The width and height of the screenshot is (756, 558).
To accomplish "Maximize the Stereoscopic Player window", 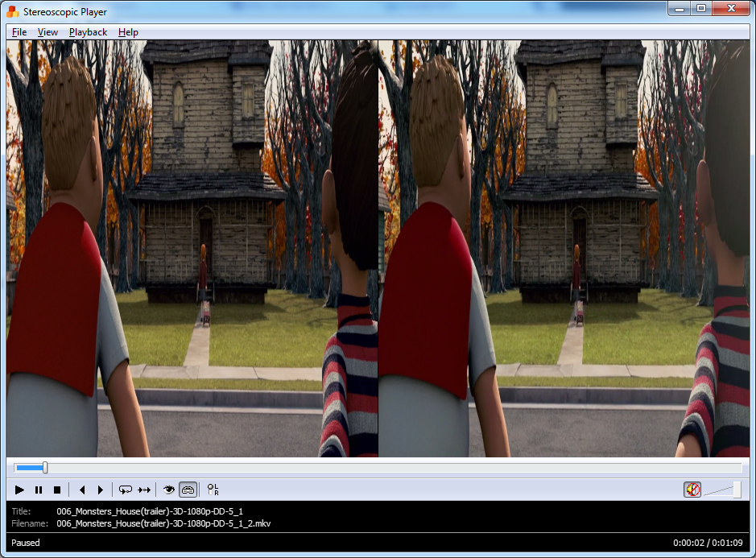I will coord(701,8).
